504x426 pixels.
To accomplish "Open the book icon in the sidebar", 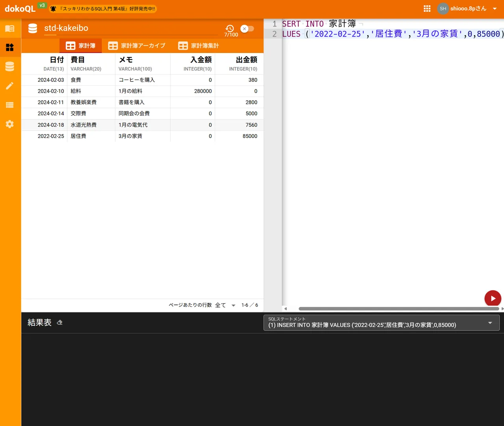I will click(x=10, y=28).
